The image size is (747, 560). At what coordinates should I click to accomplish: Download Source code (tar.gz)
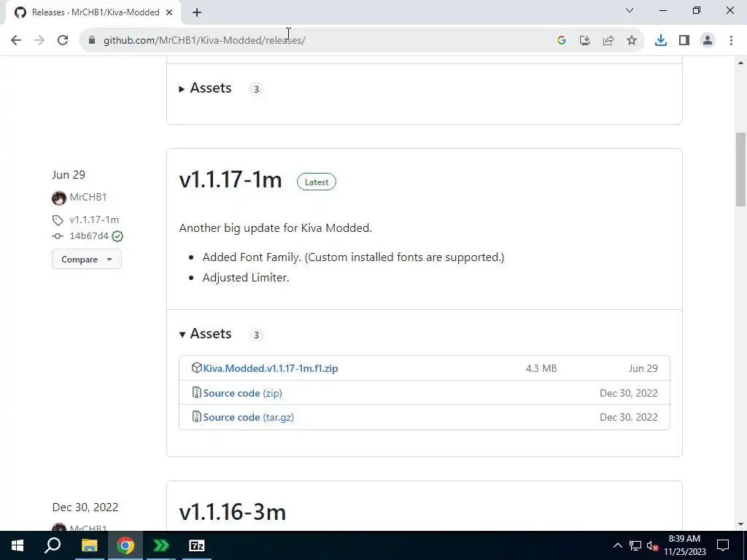(x=249, y=417)
